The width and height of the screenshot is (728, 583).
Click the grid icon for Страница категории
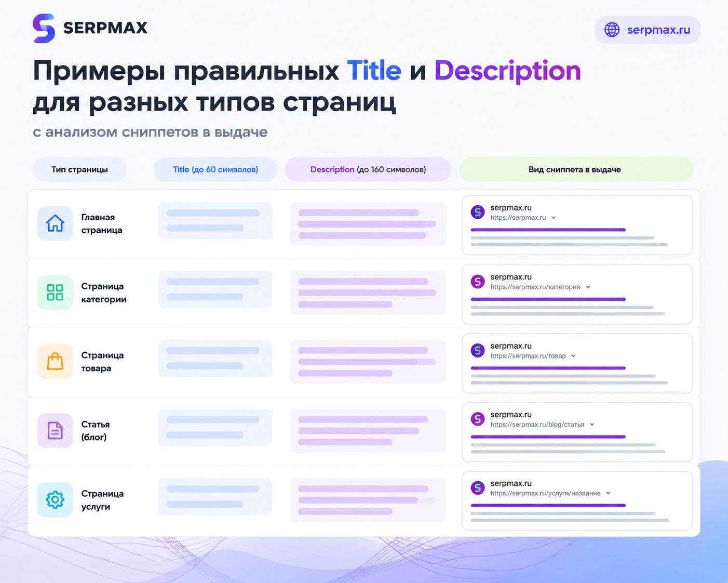click(55, 292)
